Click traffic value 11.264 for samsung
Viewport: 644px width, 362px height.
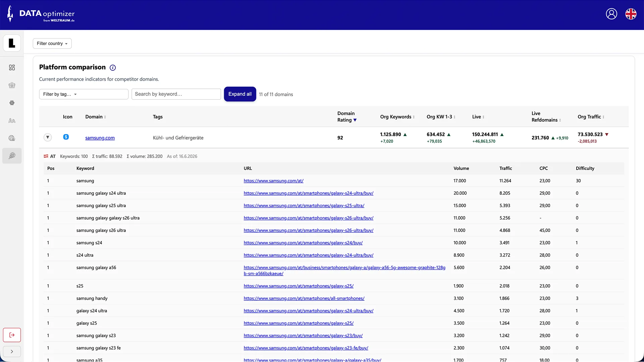pyautogui.click(x=505, y=181)
